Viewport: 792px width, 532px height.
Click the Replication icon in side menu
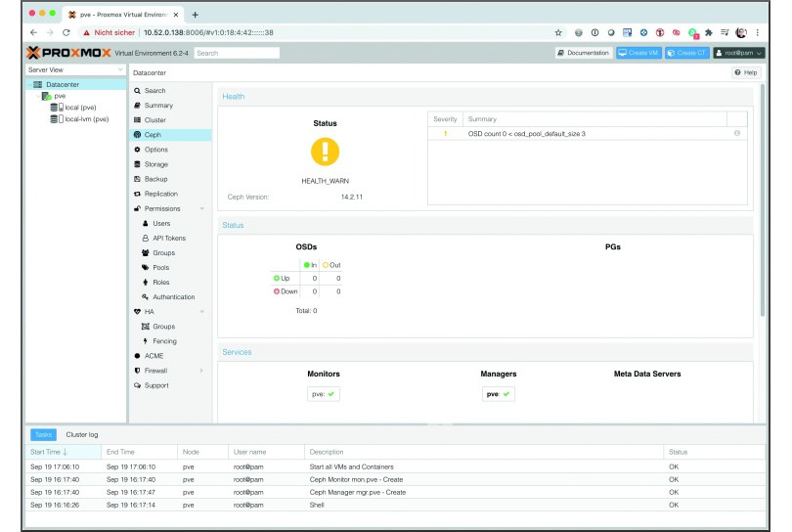point(138,194)
